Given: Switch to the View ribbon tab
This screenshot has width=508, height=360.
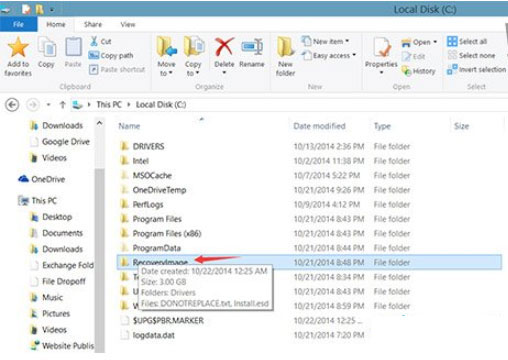Looking at the screenshot, I should tap(128, 24).
